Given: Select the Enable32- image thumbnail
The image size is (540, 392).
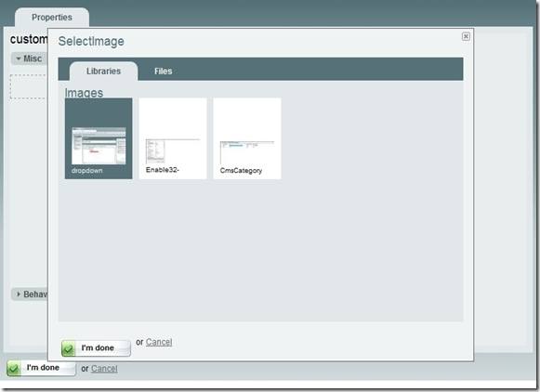Looking at the screenshot, I should click(173, 138).
